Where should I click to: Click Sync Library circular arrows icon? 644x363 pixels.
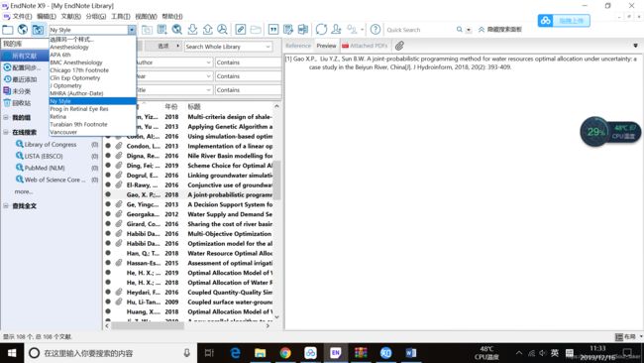(321, 30)
